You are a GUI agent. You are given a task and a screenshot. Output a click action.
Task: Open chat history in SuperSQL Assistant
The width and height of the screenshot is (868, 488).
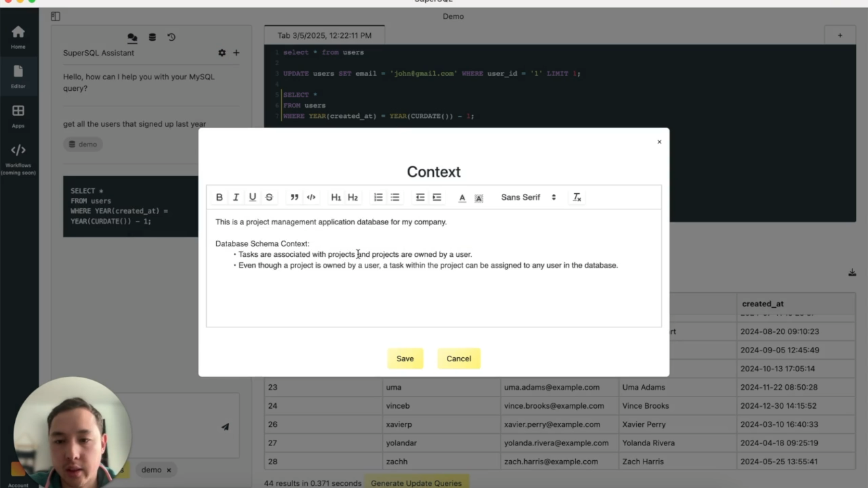tap(172, 37)
